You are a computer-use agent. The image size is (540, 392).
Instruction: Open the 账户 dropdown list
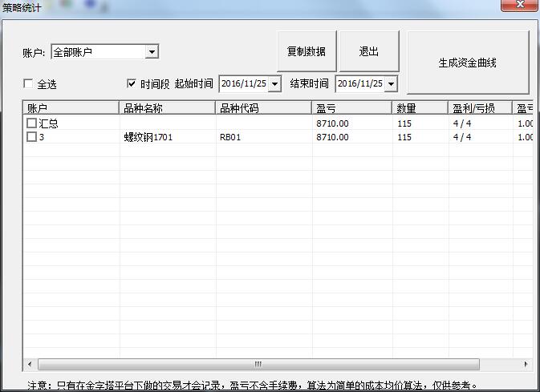pyautogui.click(x=152, y=52)
